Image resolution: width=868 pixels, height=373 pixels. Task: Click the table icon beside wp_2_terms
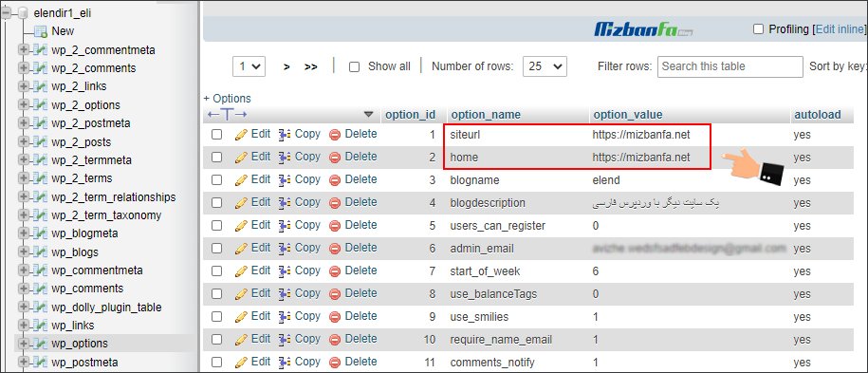(40, 178)
